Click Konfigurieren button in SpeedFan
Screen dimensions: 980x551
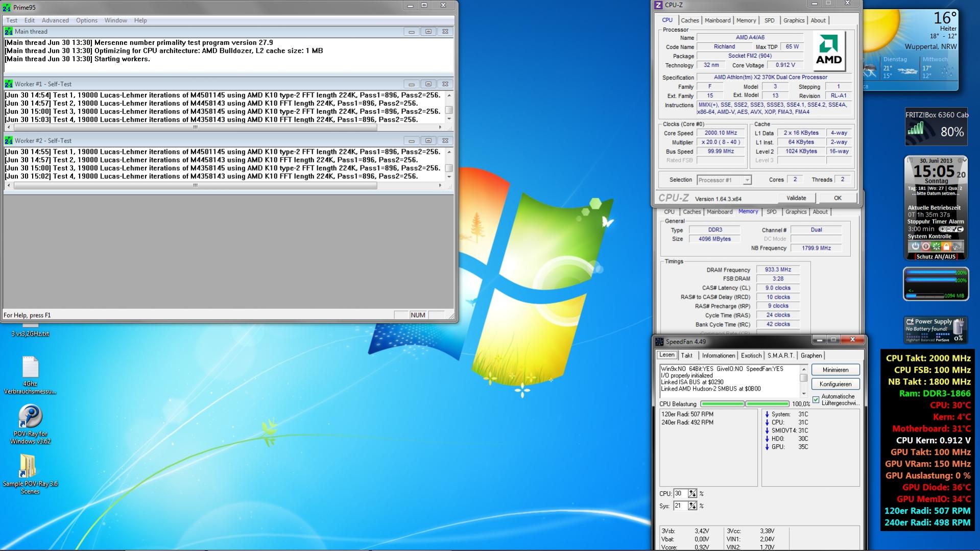(x=835, y=384)
